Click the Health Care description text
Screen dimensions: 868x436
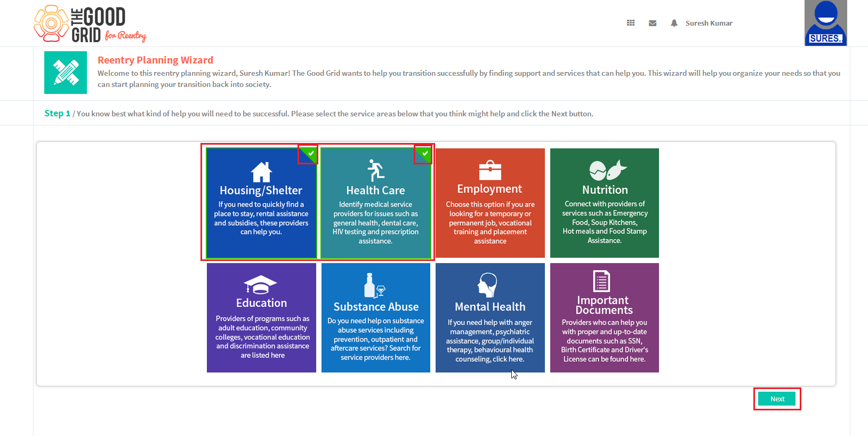coord(375,223)
